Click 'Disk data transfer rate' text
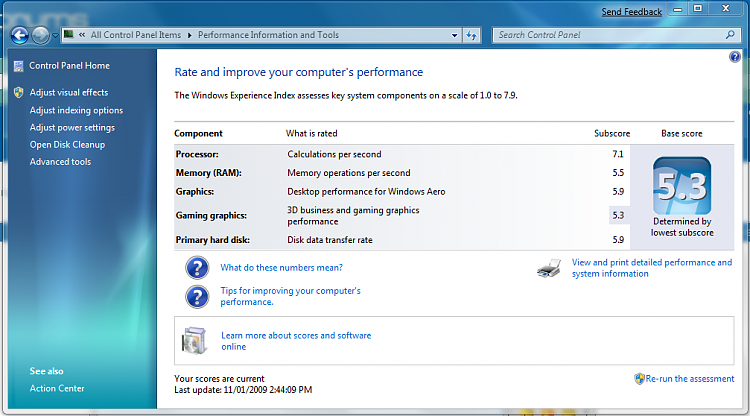 point(330,240)
